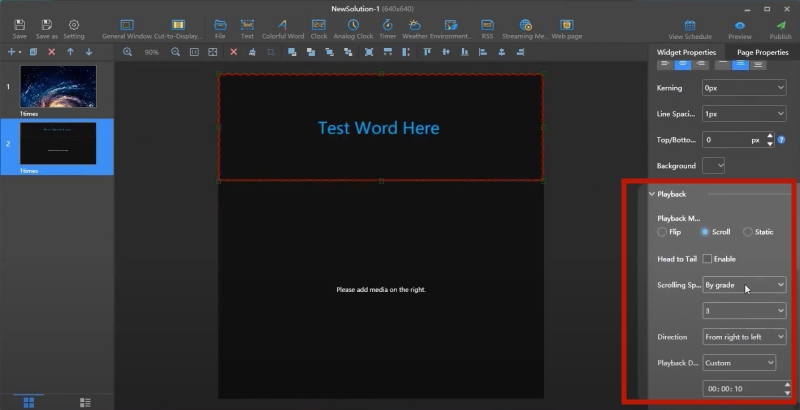Open the Direction dropdown
Screen dimensions: 800x410
pos(744,337)
